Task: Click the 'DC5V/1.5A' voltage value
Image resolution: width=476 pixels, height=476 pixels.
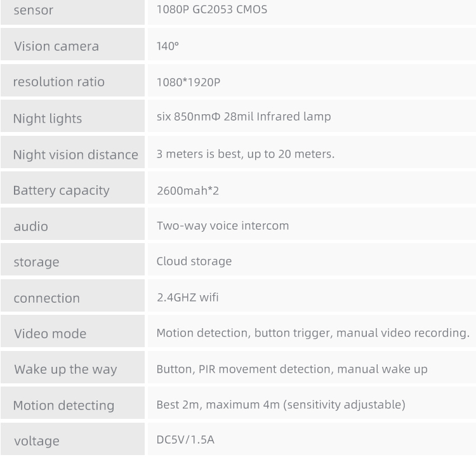Action: [x=185, y=440]
